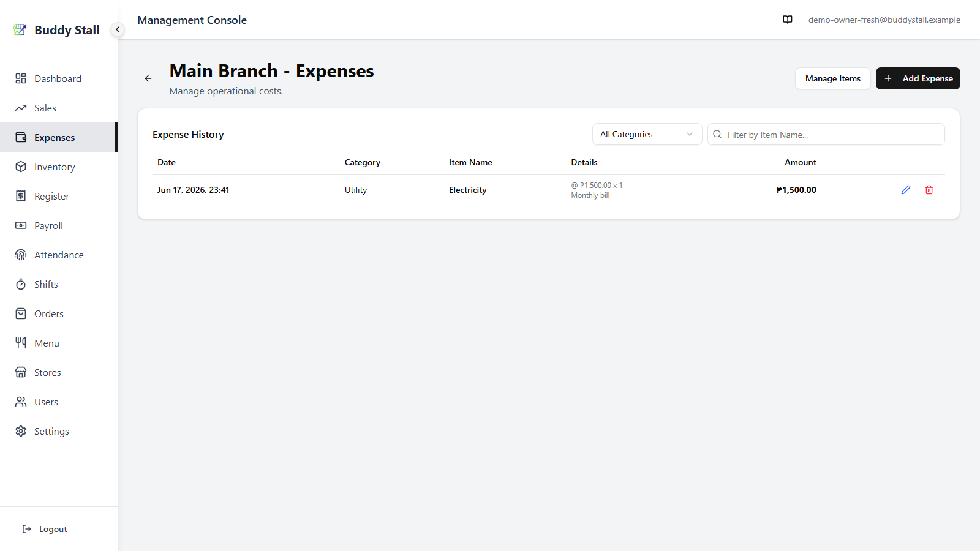Viewport: 980px width, 551px height.
Task: Click the Main Branch - Expenses title
Action: 271,71
